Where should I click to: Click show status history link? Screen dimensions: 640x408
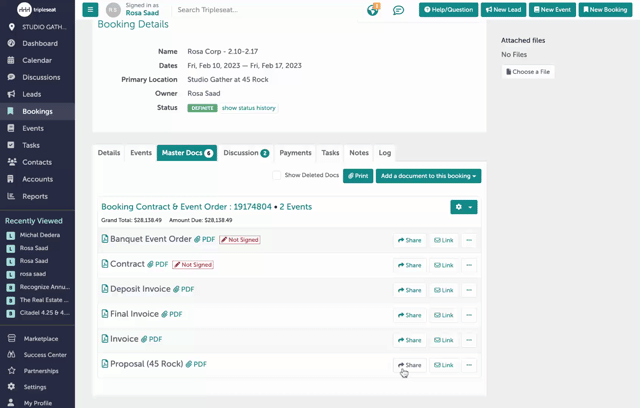point(248,108)
